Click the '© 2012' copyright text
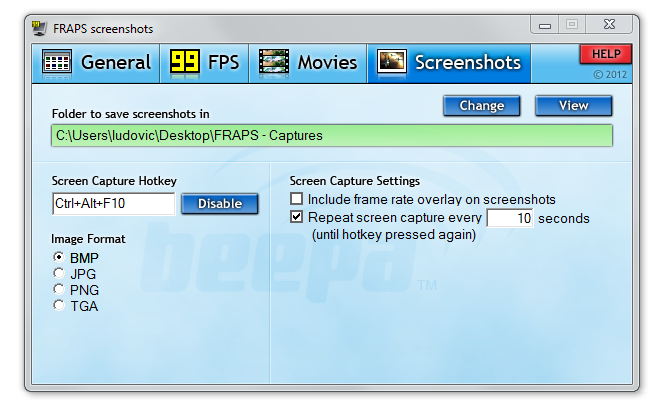Image resolution: width=668 pixels, height=410 pixels. coord(610,75)
